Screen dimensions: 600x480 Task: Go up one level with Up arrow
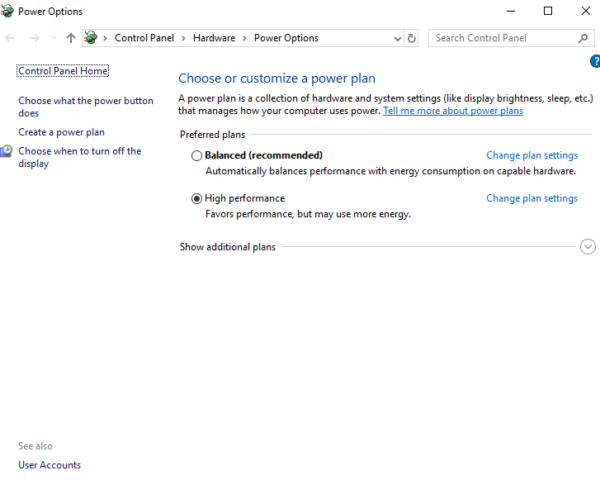tap(70, 38)
